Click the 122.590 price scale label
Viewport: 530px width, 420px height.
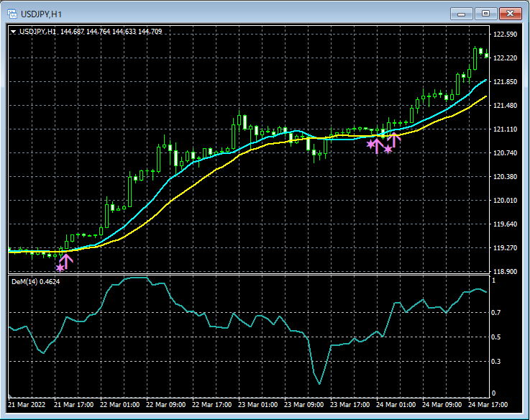506,34
